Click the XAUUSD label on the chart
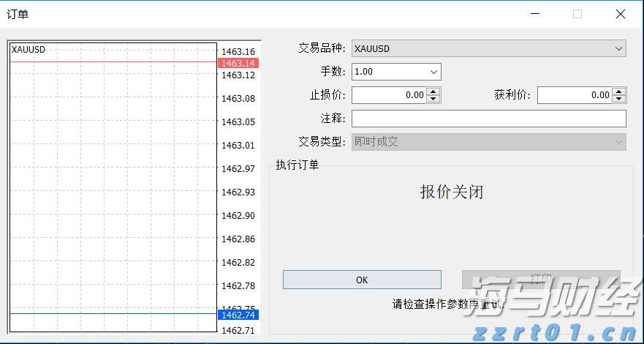This screenshot has width=644, height=344. [x=29, y=50]
